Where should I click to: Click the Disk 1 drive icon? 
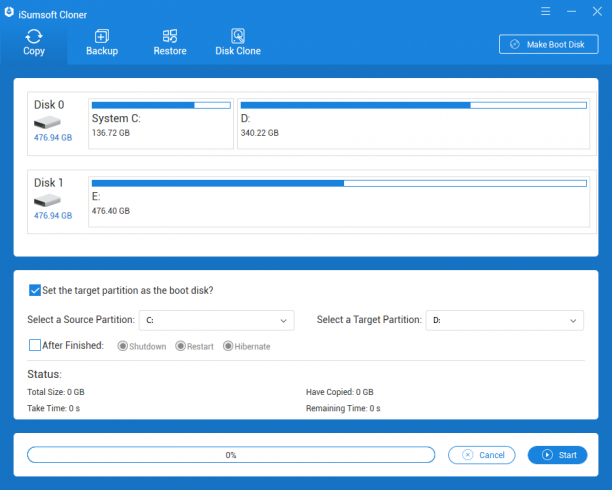pos(47,201)
